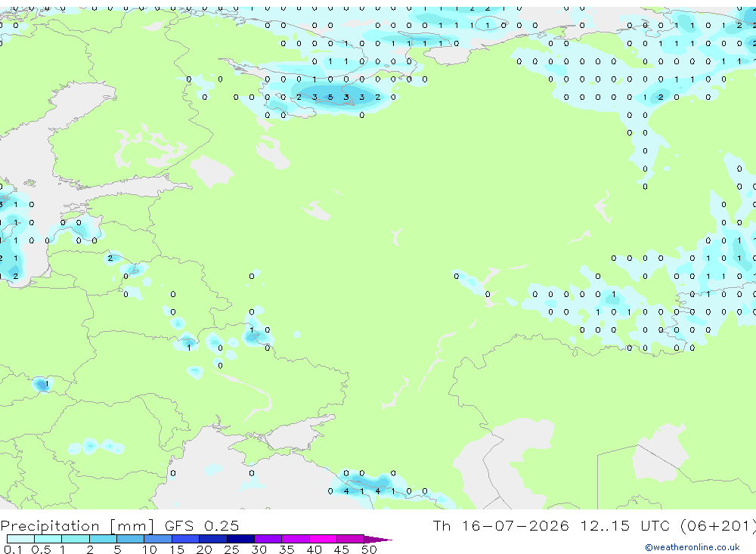Choose the 25–30 mm dark navy swatch
The height and width of the screenshot is (554, 756).
click(240, 539)
